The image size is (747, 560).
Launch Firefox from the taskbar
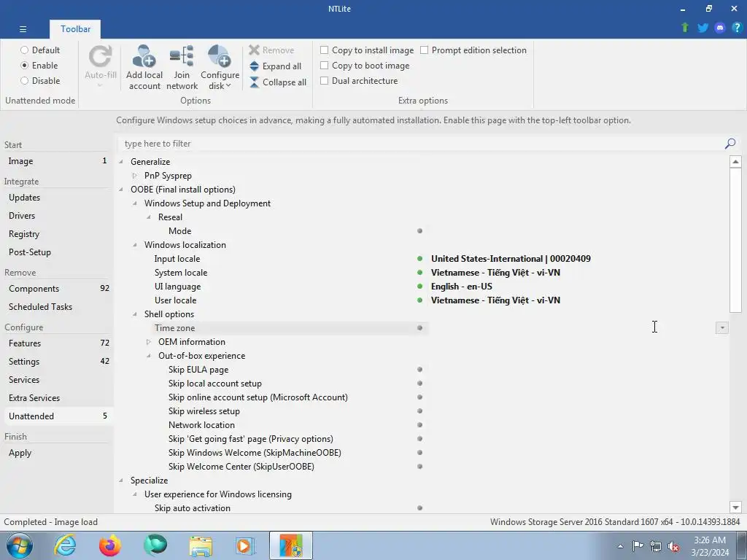click(x=110, y=545)
